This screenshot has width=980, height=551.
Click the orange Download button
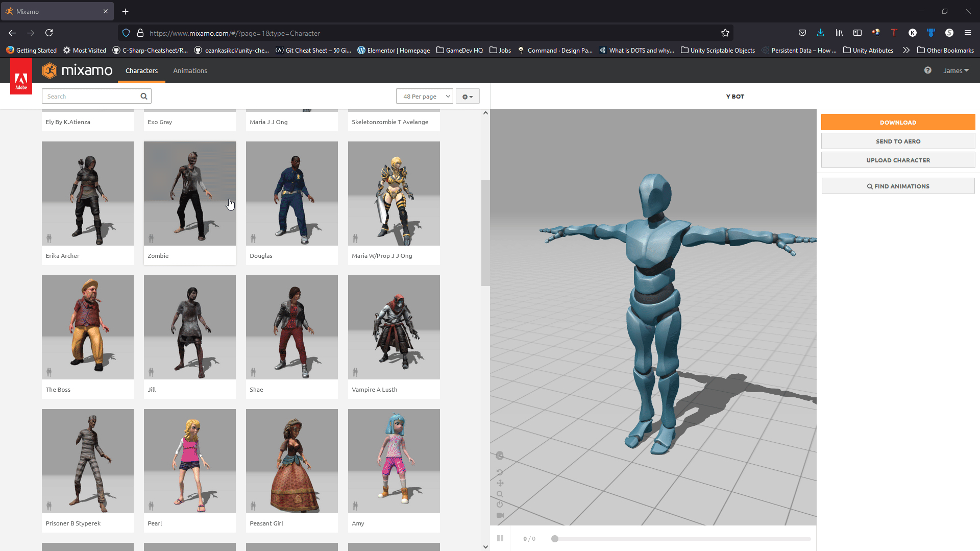coord(898,123)
